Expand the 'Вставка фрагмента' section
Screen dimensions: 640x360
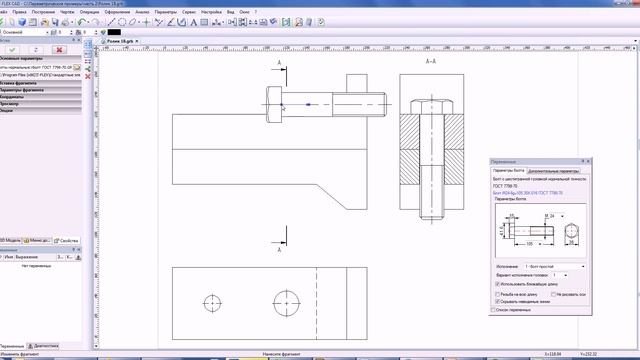(41, 83)
